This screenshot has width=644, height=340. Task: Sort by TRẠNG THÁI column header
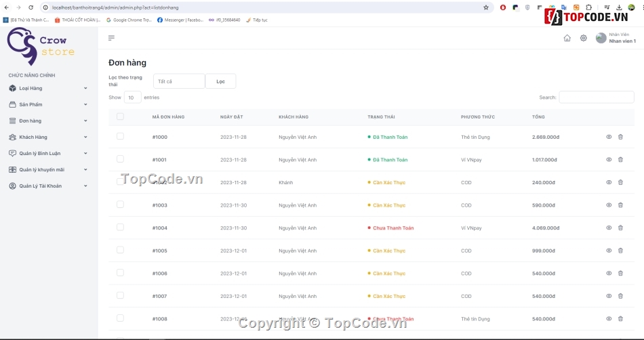point(381,117)
